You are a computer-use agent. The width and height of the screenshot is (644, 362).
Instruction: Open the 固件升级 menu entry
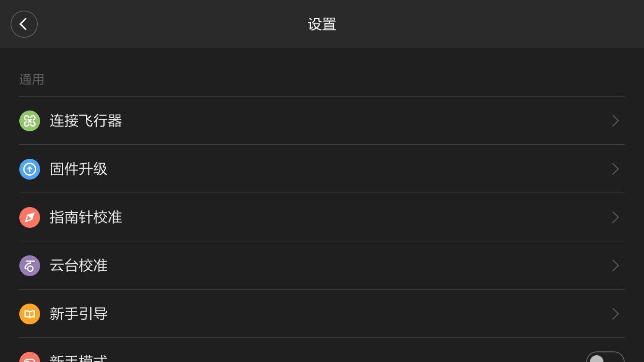pyautogui.click(x=79, y=169)
